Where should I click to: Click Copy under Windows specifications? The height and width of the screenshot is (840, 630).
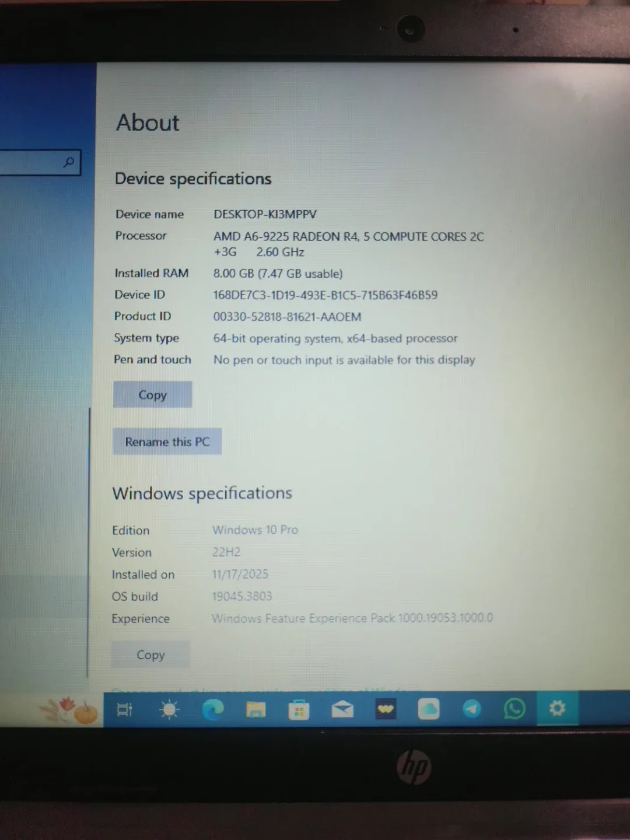(150, 654)
